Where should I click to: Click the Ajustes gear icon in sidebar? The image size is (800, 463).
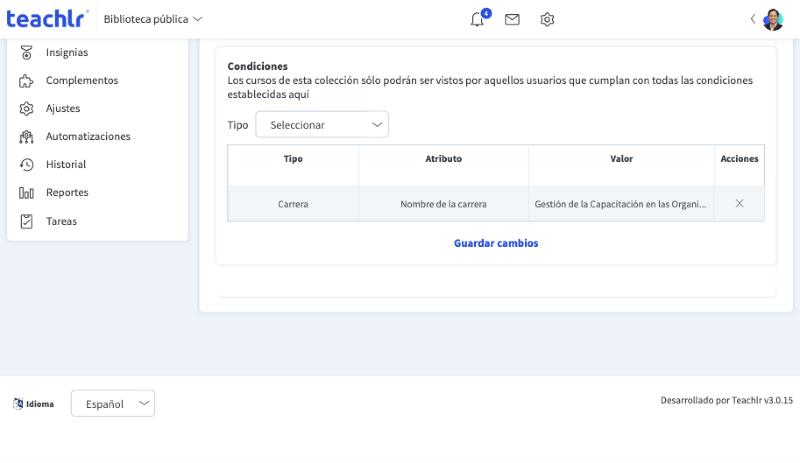pyautogui.click(x=26, y=109)
